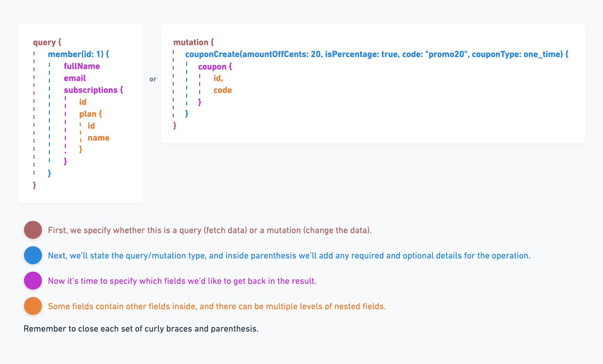Click the 'query {' keyword
The width and height of the screenshot is (603, 364).
tap(47, 42)
